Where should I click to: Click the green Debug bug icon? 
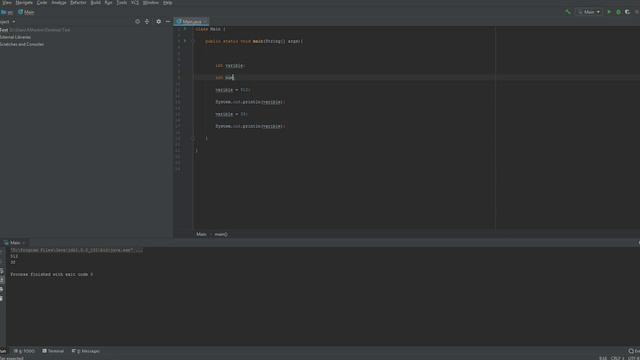[618, 12]
